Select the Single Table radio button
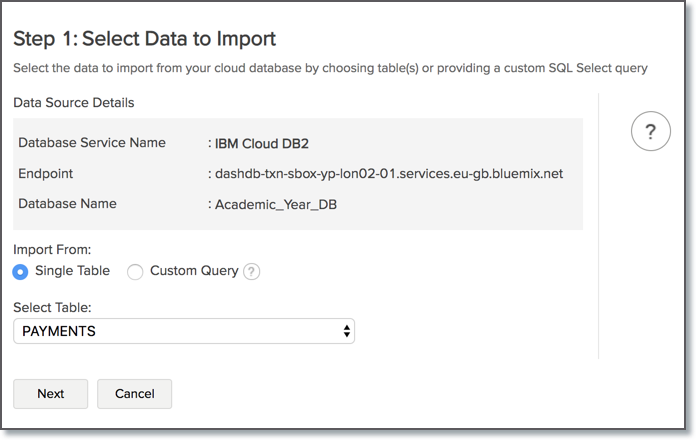This screenshot has height=440, width=696. coord(21,271)
